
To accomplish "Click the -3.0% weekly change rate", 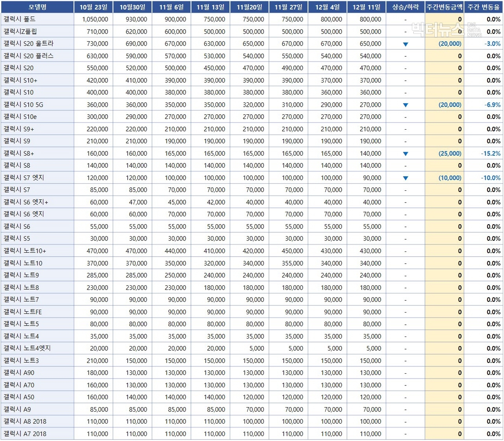I will click(493, 44).
